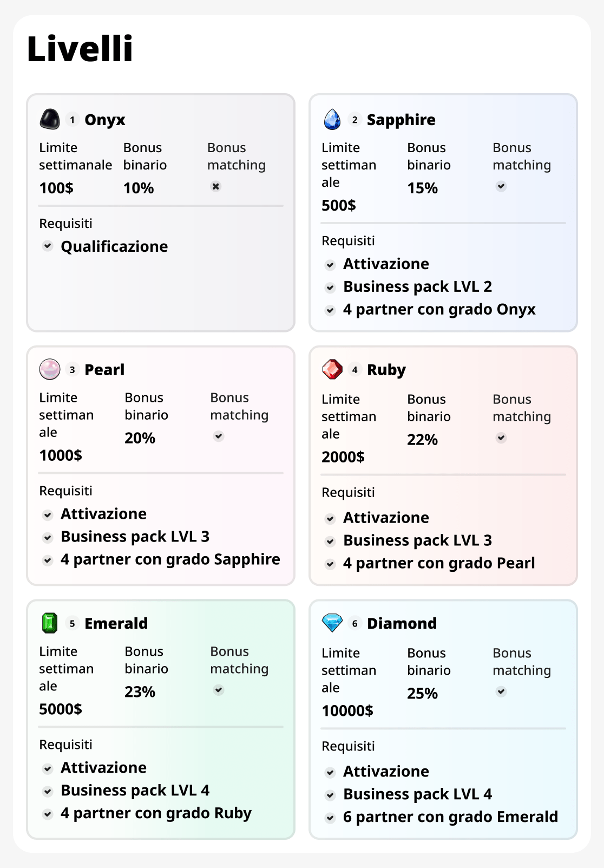Click the blue Sapphire gem icon
Image resolution: width=604 pixels, height=868 pixels.
click(332, 119)
